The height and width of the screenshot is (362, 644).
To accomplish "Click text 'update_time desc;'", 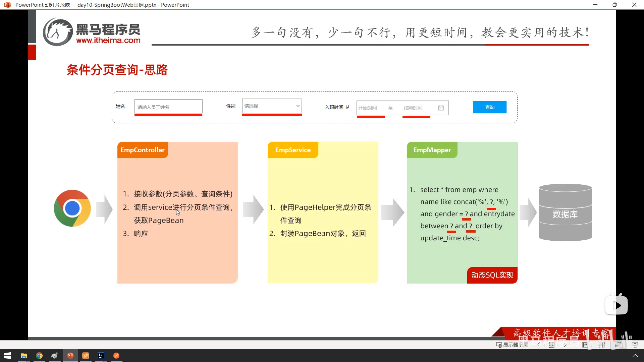I will pos(450,238).
